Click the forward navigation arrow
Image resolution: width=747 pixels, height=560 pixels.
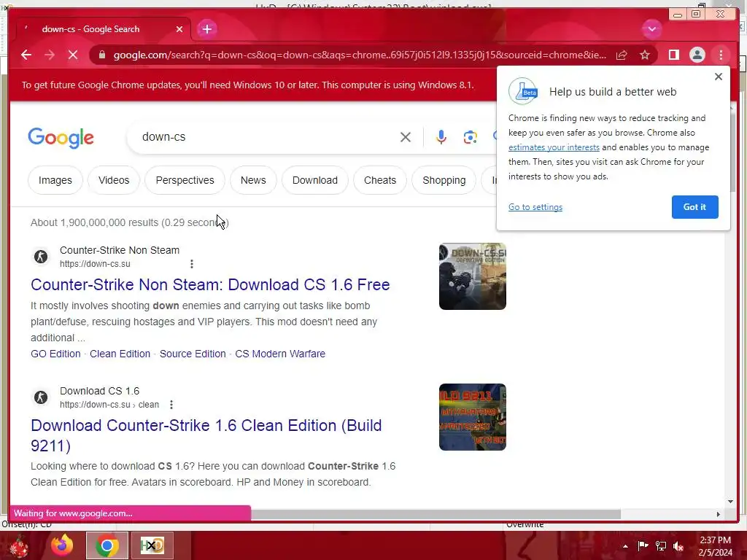pos(50,55)
